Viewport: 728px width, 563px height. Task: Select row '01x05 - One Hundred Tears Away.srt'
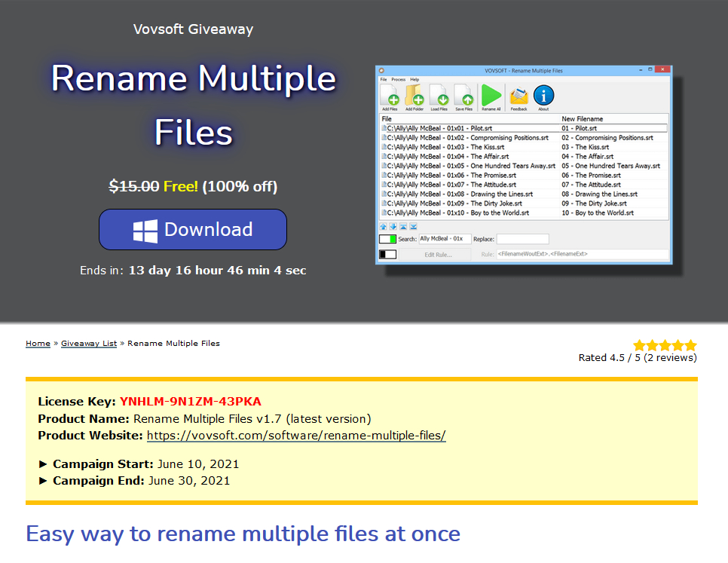(525, 166)
